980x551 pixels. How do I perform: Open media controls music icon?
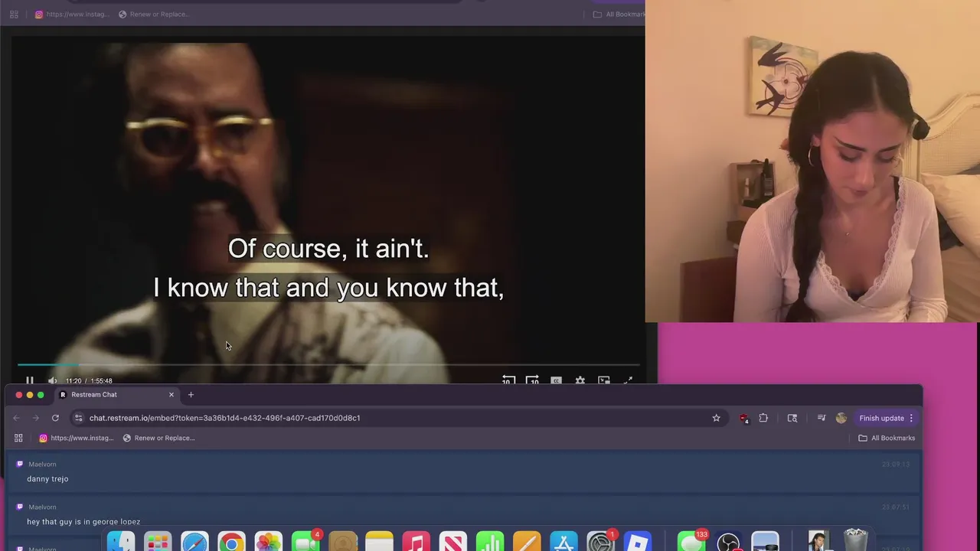822,418
